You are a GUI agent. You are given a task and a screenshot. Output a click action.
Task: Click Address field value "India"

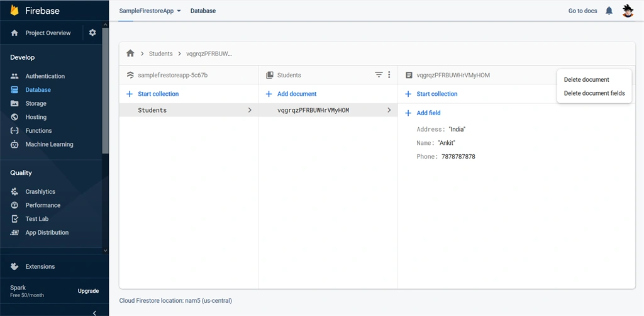pos(457,130)
